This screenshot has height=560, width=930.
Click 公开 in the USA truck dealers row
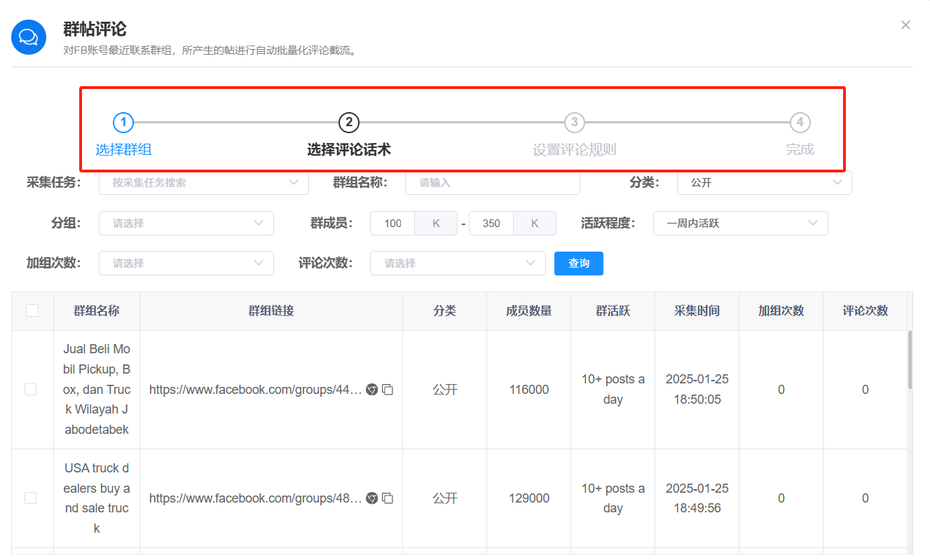pos(445,498)
